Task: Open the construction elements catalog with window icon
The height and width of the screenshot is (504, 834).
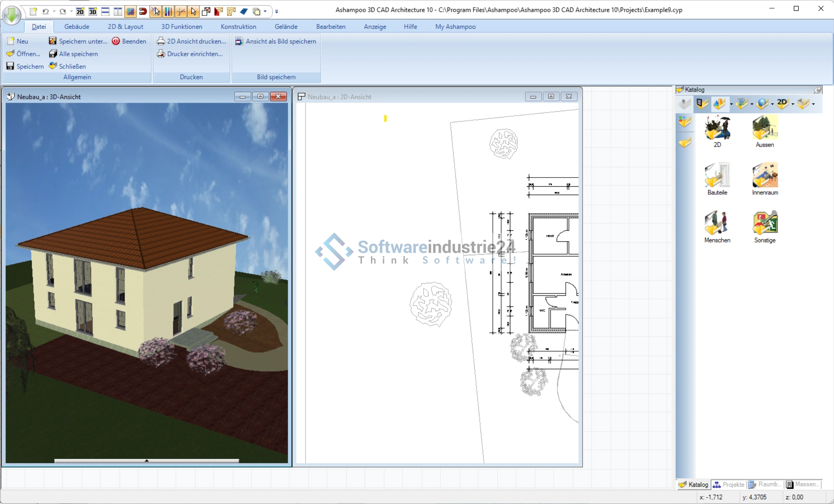Action: coord(702,104)
